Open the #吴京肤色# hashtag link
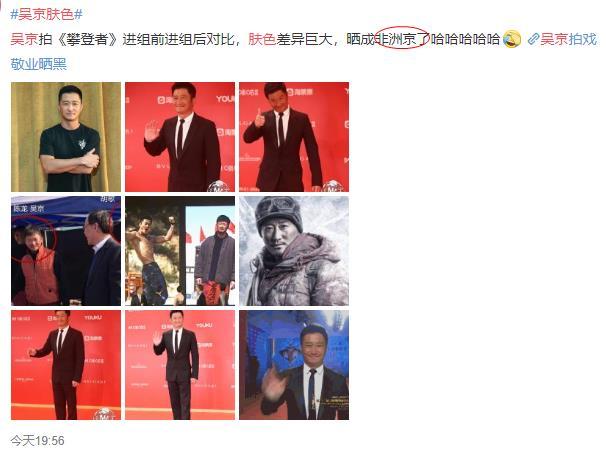Viewport: 606px width, 453px height. (47, 14)
